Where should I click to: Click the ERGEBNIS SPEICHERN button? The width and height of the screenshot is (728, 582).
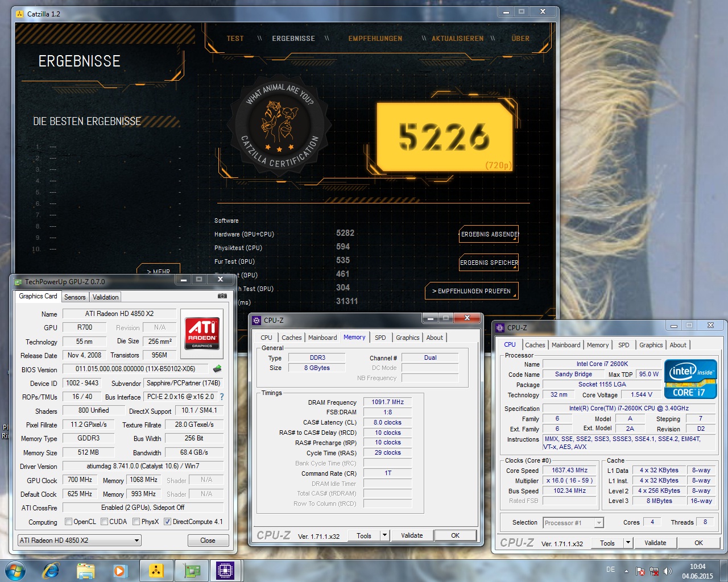(x=489, y=263)
